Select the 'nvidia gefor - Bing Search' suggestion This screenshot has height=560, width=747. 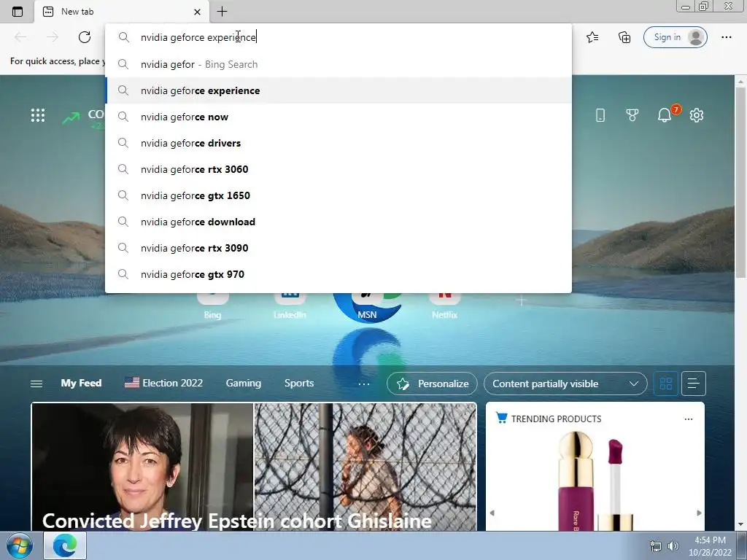tap(338, 64)
